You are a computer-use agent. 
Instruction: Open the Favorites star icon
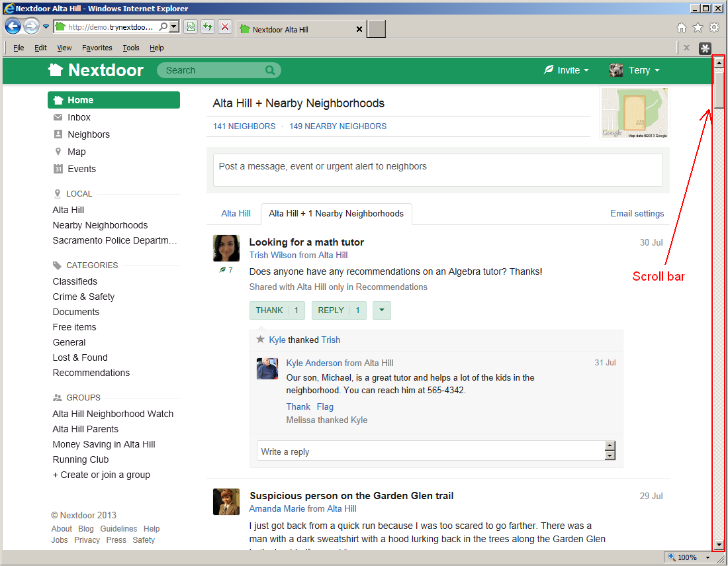pyautogui.click(x=698, y=28)
